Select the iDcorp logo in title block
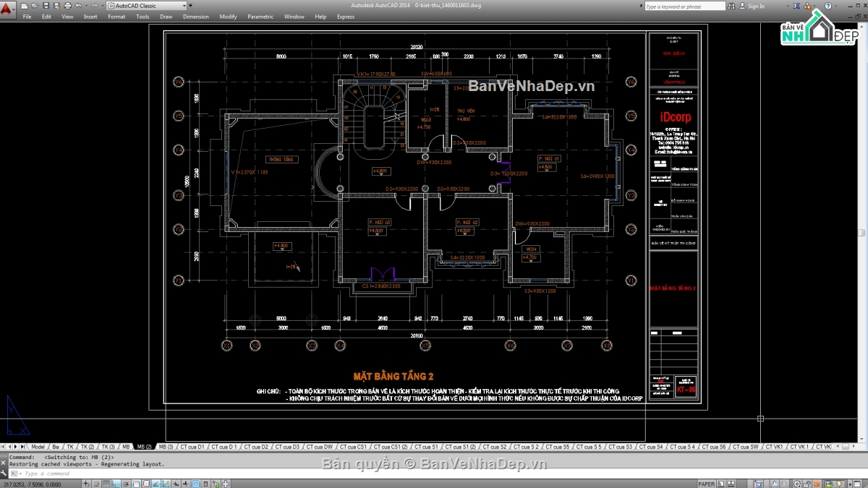This screenshot has width=868, height=488. (674, 116)
